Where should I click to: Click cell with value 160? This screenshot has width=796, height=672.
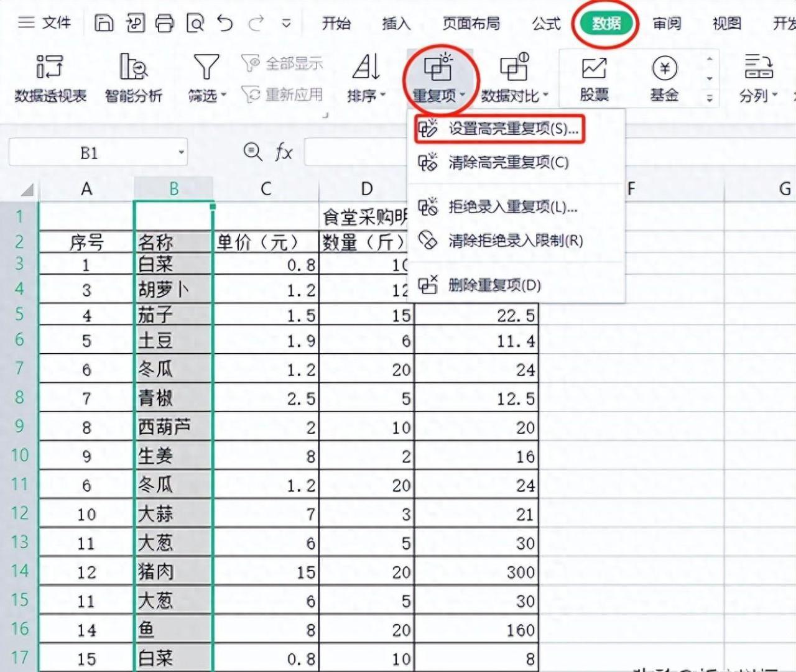[476, 629]
